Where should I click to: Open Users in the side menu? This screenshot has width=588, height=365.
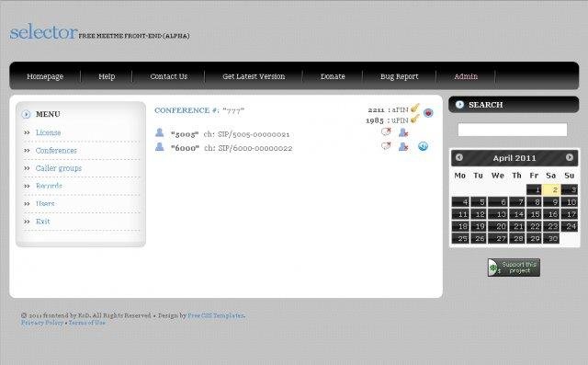point(45,204)
